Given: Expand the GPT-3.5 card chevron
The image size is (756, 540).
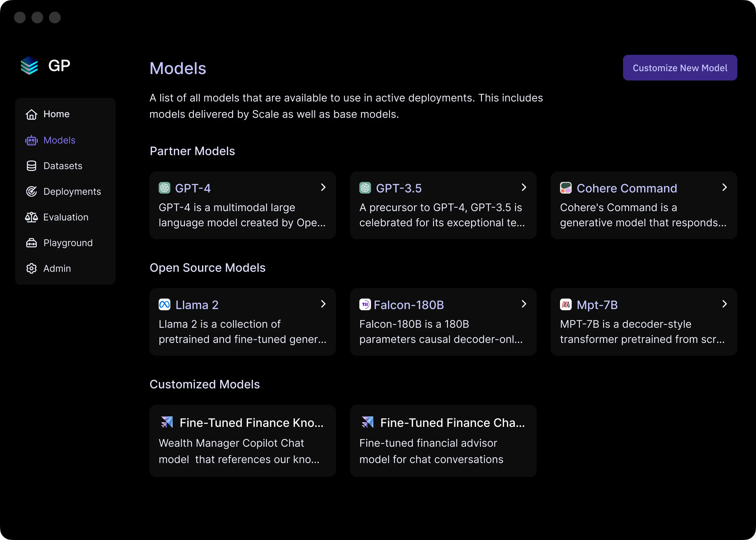Looking at the screenshot, I should 524,187.
